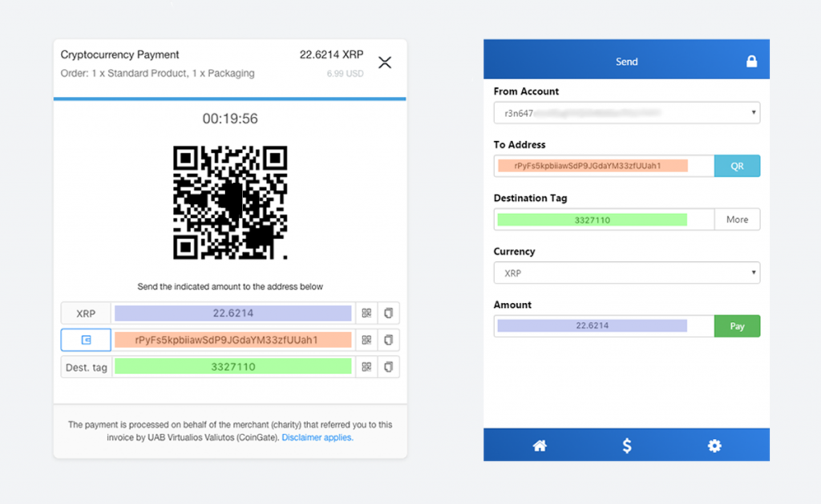
Task: Click the More button beside Destination Tag
Action: coord(738,220)
